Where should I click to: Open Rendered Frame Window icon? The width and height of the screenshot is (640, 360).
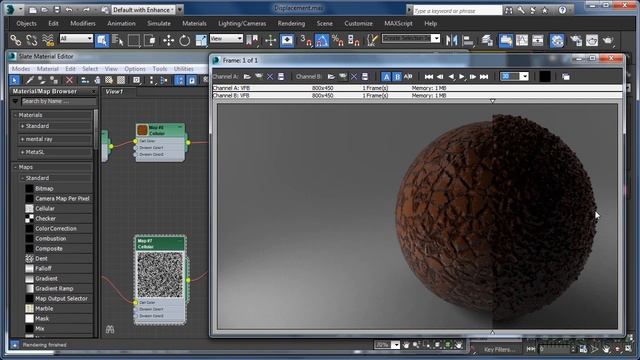[x=592, y=40]
